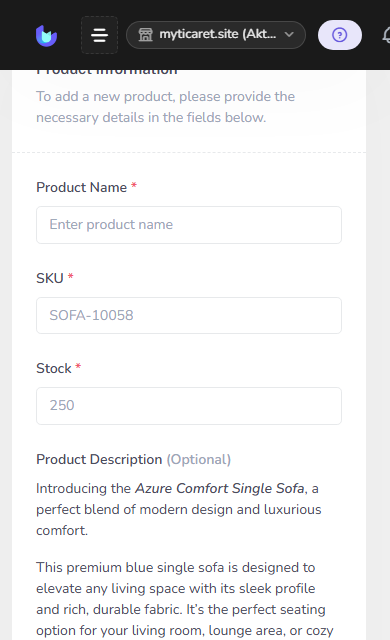Click the italic Azure Comfort Single Sofa text
This screenshot has width=390, height=640.
[x=219, y=489]
